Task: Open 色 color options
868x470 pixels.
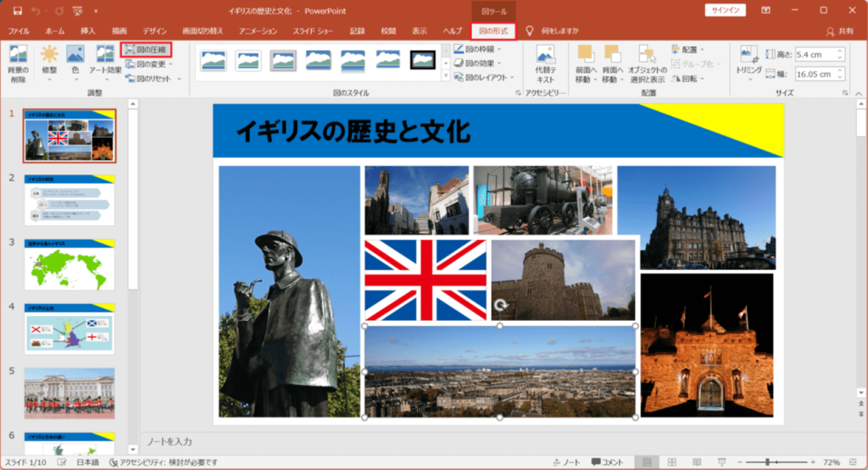Action: click(x=75, y=64)
